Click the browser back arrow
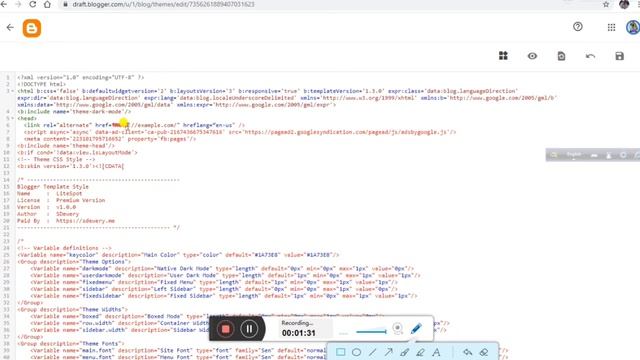The height and width of the screenshot is (360, 640). coord(4,4)
